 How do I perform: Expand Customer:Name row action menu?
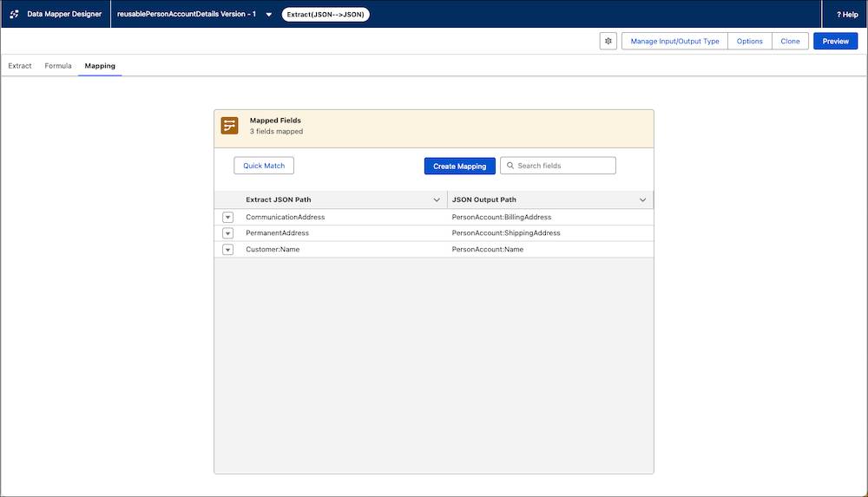(227, 249)
